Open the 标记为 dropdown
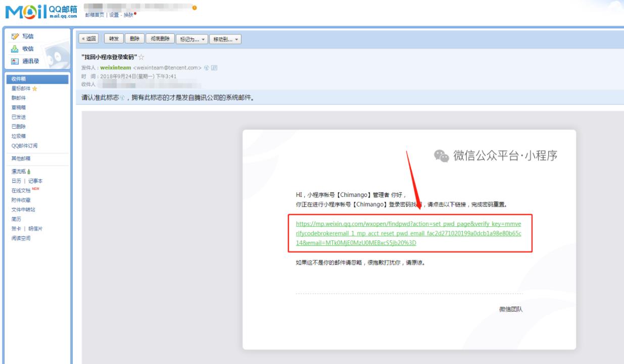The height and width of the screenshot is (364, 624). click(x=192, y=39)
